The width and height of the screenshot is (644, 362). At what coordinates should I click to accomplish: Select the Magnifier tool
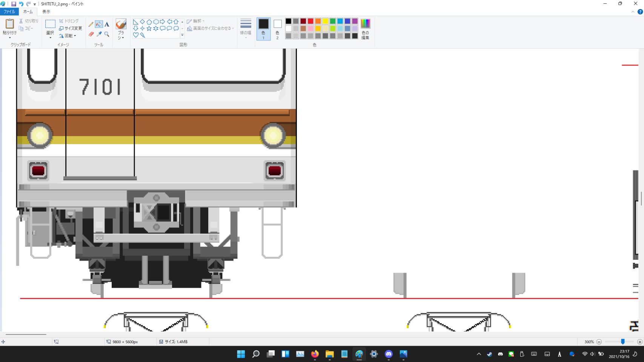coord(107,34)
